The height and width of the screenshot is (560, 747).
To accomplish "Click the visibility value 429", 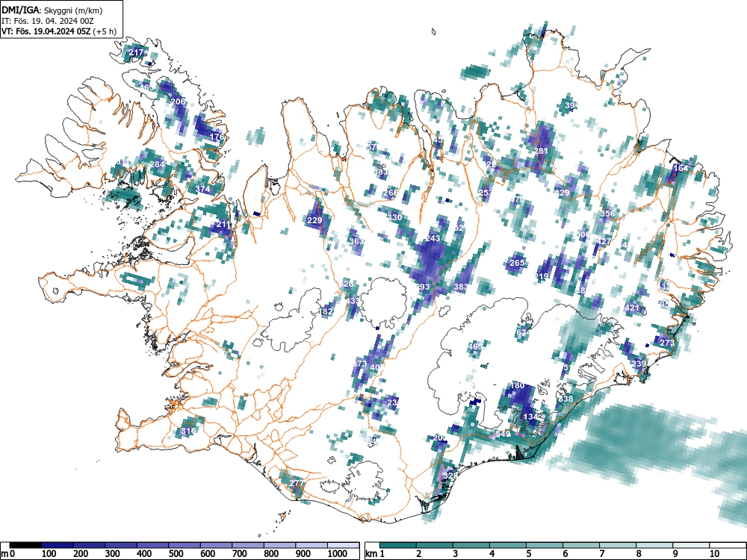I will [x=562, y=193].
